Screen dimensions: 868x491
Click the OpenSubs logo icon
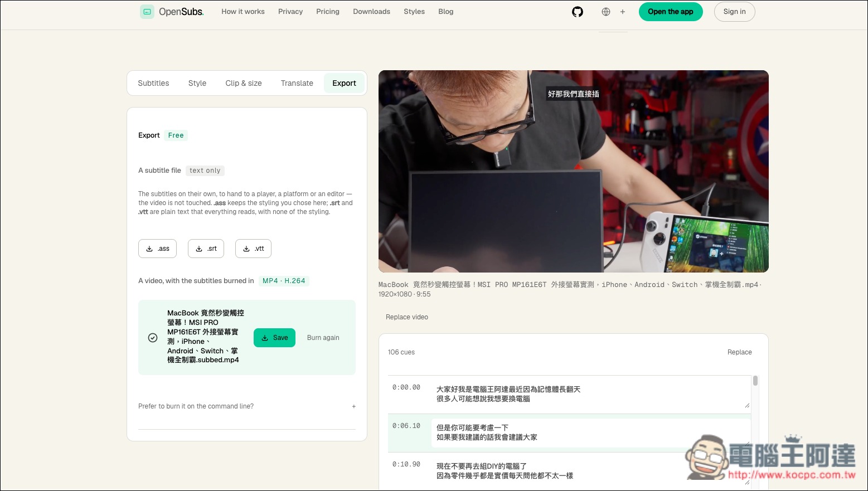(x=147, y=12)
